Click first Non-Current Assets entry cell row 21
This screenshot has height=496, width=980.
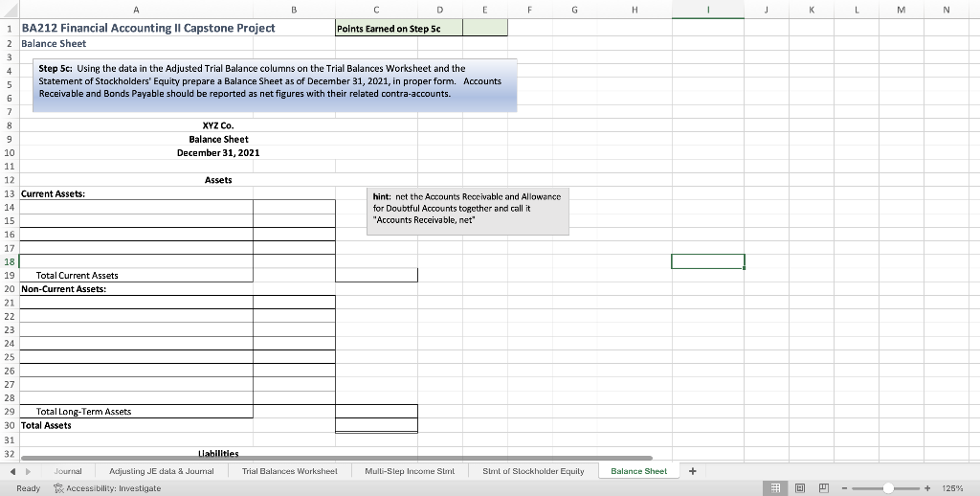tap(136, 303)
